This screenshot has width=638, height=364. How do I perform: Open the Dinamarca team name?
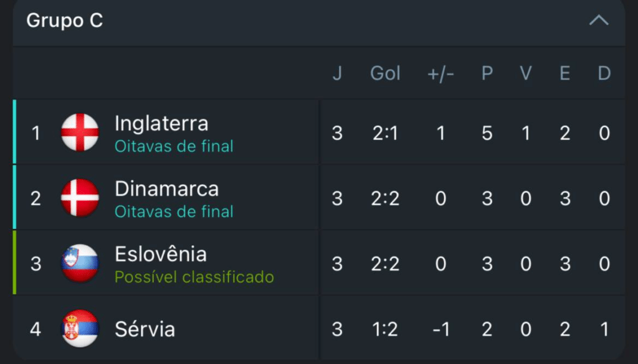pos(166,189)
